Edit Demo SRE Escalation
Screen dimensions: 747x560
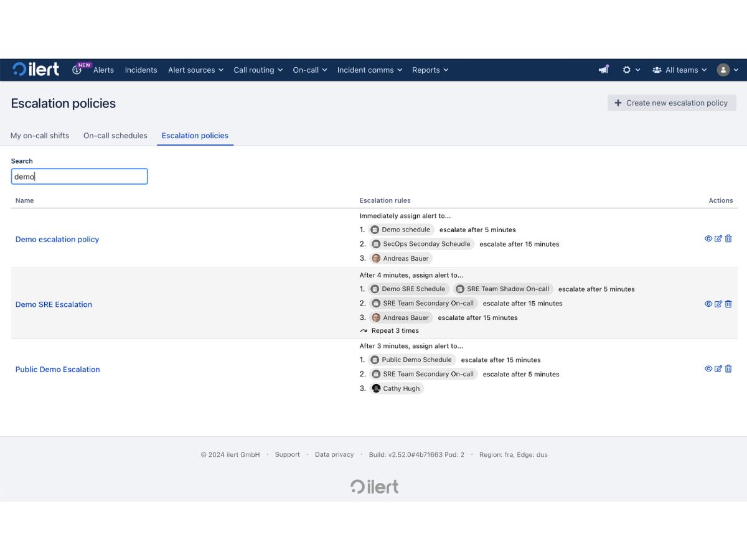tap(718, 304)
